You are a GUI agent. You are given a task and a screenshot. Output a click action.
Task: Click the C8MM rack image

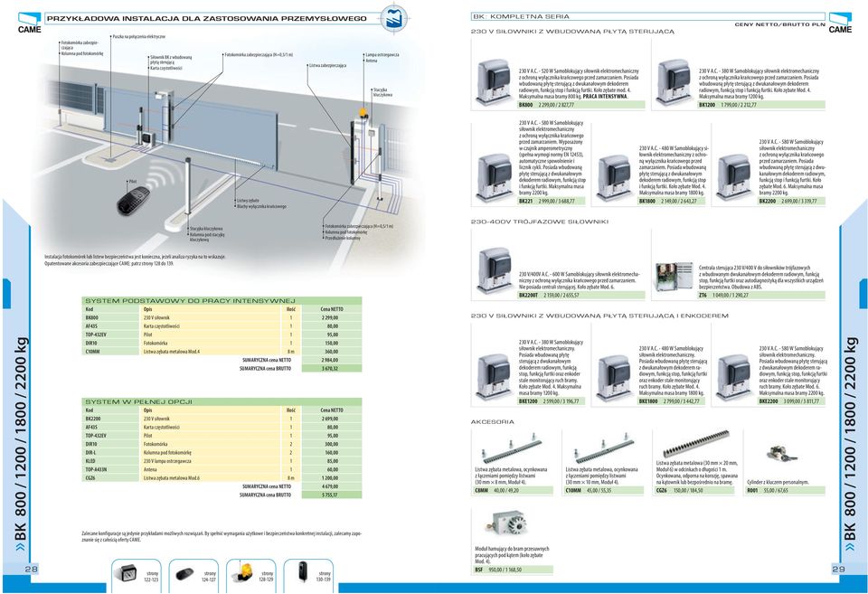[510, 449]
